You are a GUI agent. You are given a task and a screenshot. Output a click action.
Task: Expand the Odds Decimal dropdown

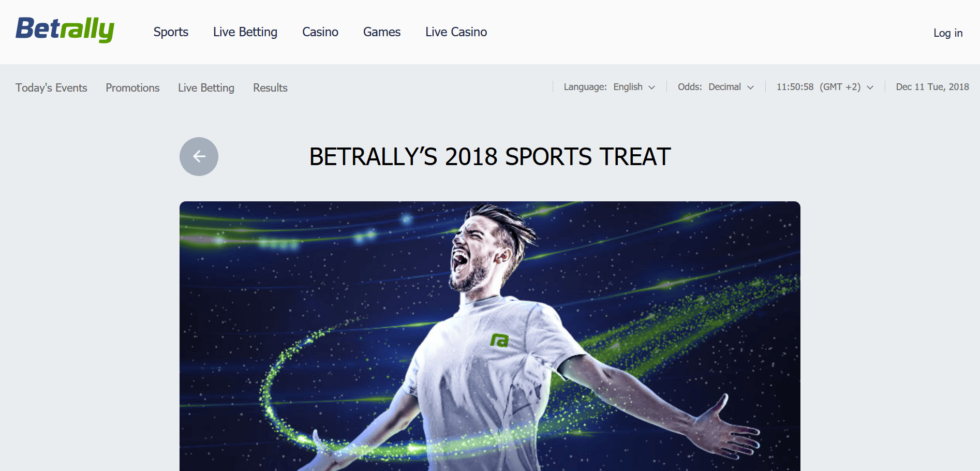pos(716,87)
